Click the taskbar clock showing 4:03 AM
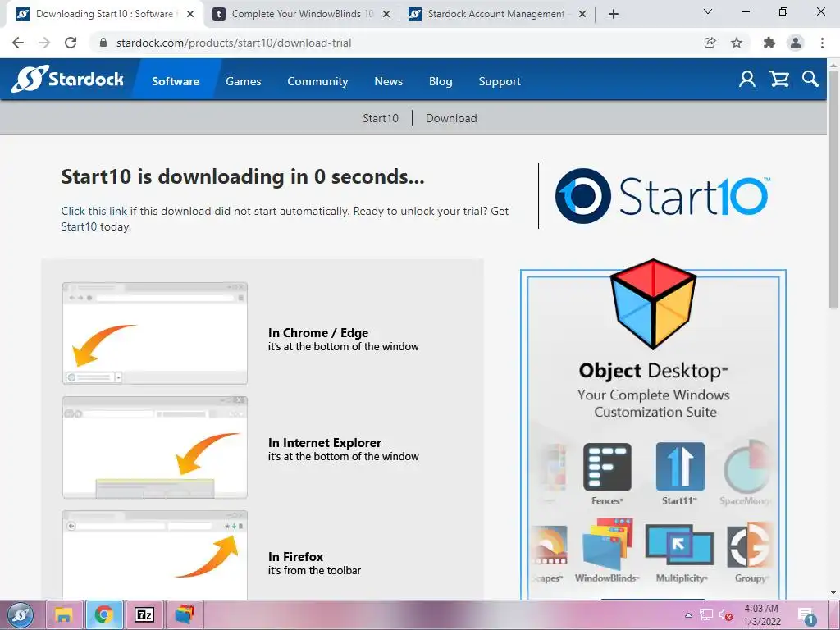This screenshot has width=840, height=630. click(x=762, y=615)
